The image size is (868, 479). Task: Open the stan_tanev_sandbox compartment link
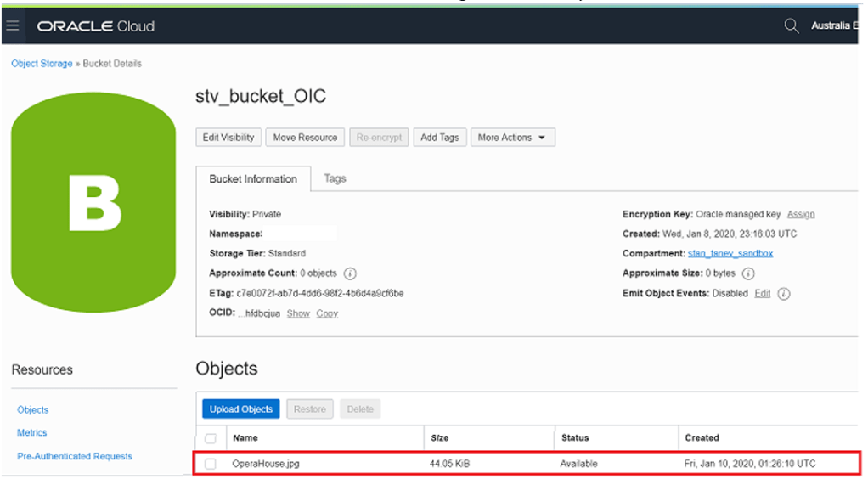tap(730, 253)
